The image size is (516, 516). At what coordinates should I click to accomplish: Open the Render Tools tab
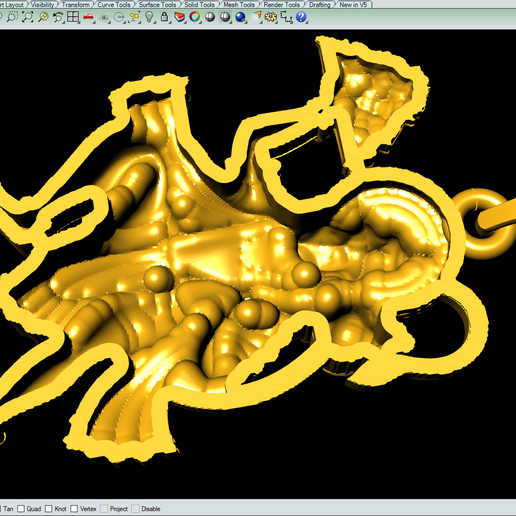tap(282, 4)
